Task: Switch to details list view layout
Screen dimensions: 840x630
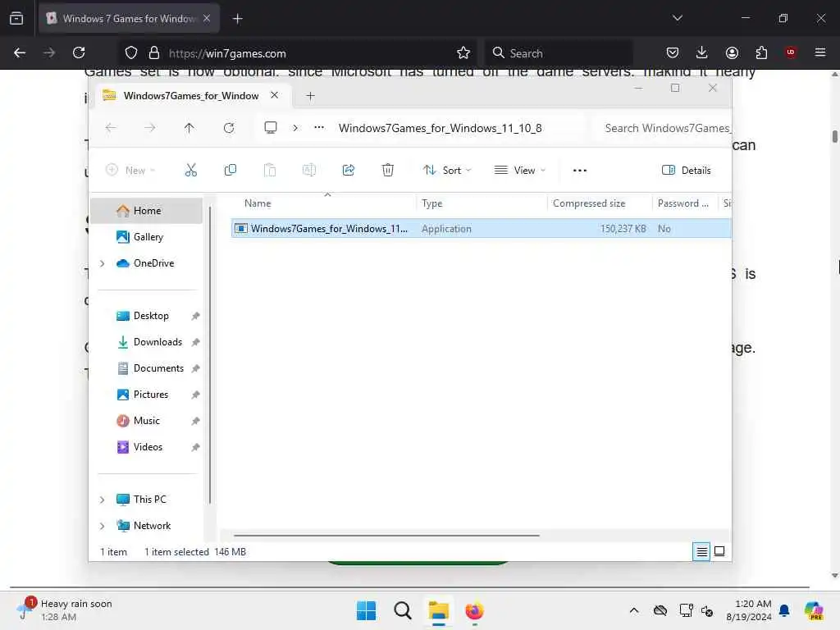Action: (x=701, y=551)
